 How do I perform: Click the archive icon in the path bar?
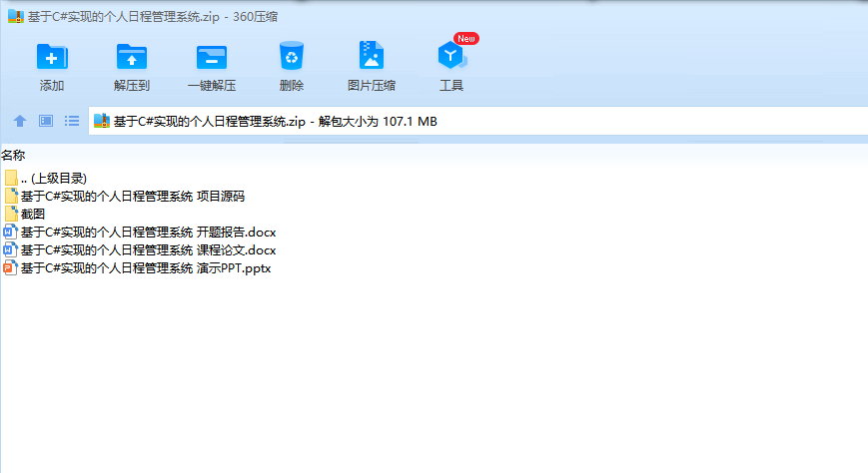coord(102,121)
